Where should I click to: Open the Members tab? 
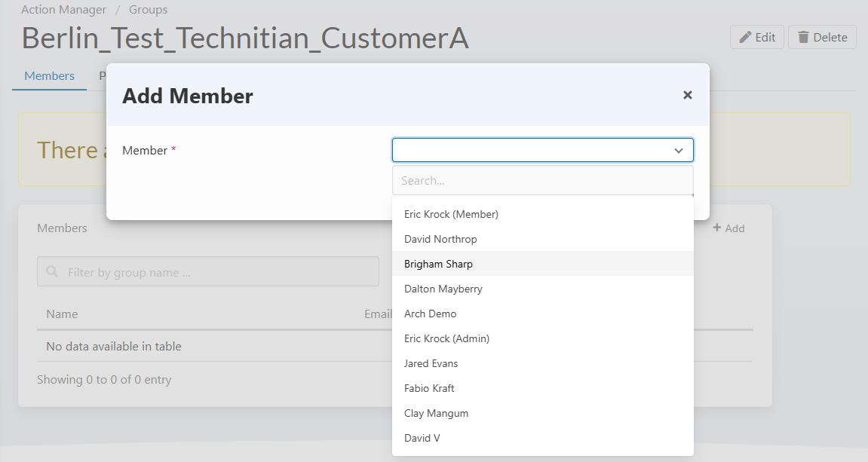coord(49,76)
